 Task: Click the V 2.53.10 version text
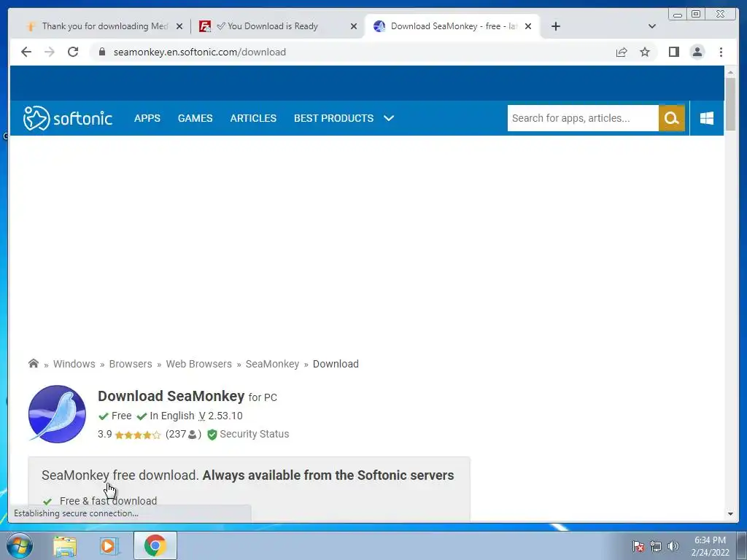220,416
